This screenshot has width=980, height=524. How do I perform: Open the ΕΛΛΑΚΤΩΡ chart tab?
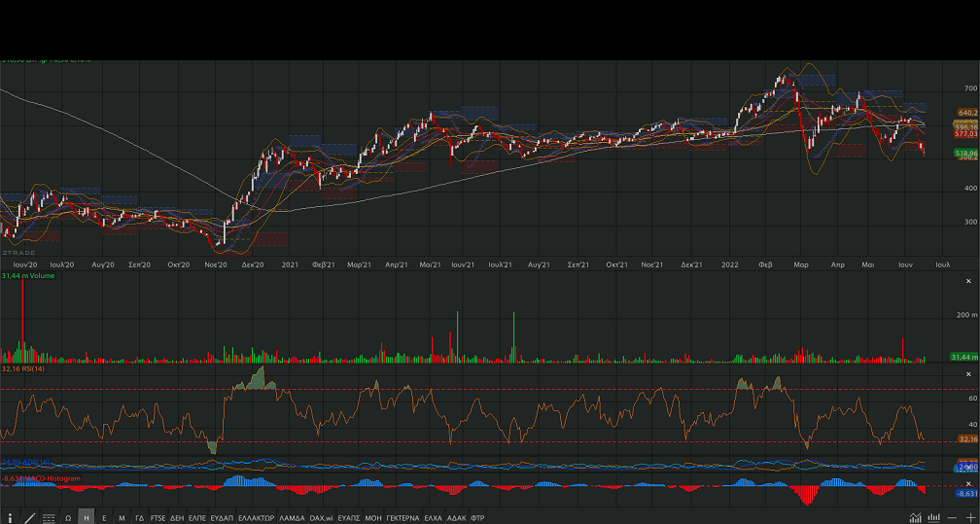coord(257,517)
